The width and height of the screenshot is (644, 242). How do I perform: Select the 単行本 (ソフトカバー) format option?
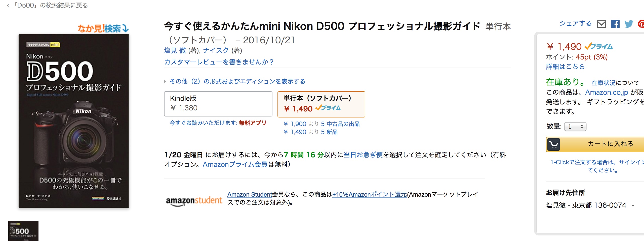[x=321, y=104]
